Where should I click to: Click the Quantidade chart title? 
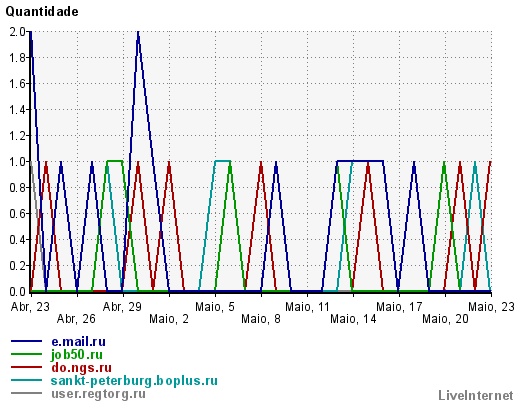[42, 12]
